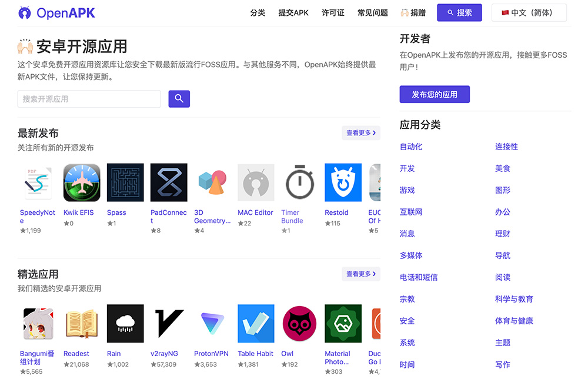Open the 美食 category
Screen dimensions: 588x382
click(503, 168)
